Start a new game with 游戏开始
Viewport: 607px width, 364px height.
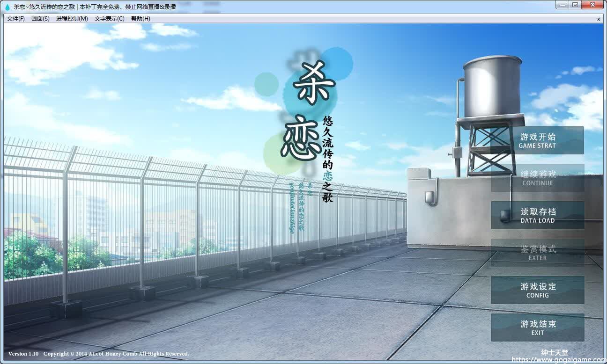tap(537, 140)
